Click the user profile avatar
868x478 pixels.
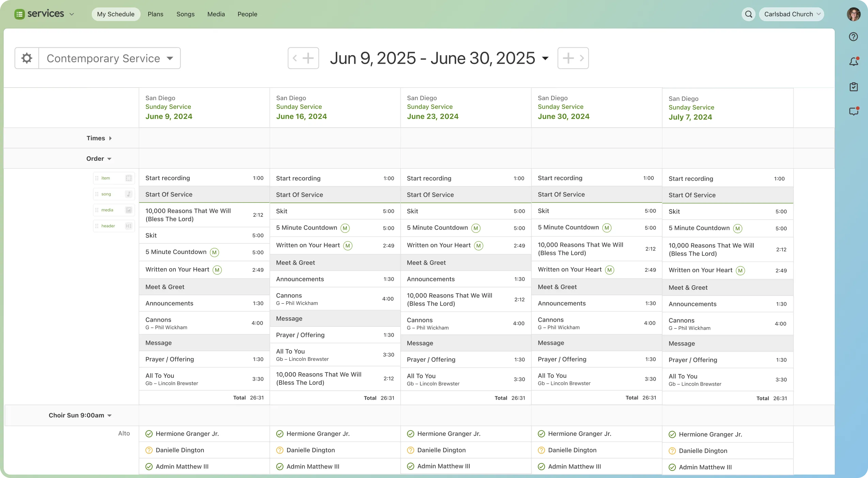pos(853,14)
